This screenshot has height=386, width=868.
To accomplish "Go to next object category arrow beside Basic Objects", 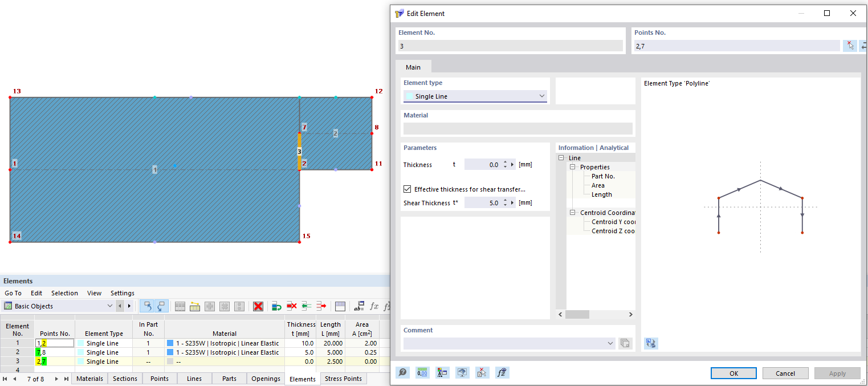I will pos(129,306).
